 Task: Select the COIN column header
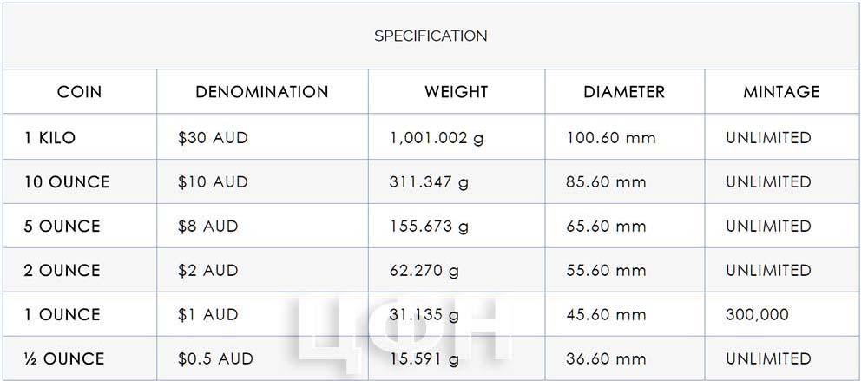(x=80, y=92)
